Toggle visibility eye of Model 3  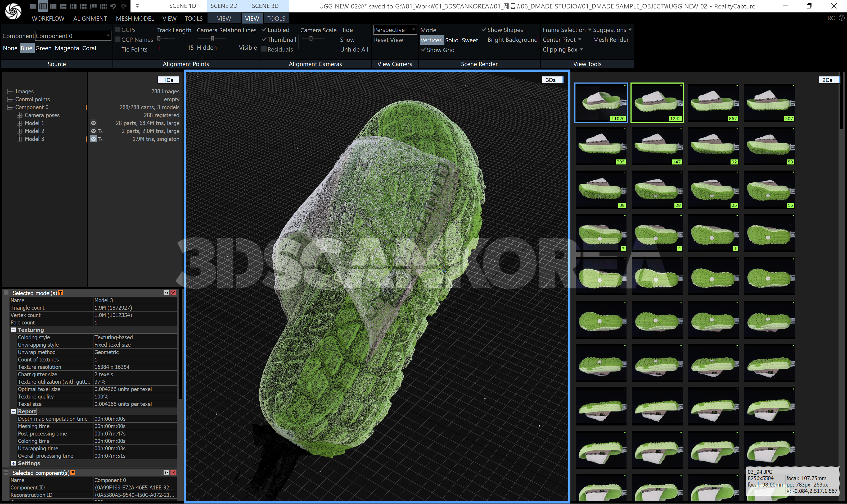(x=93, y=139)
